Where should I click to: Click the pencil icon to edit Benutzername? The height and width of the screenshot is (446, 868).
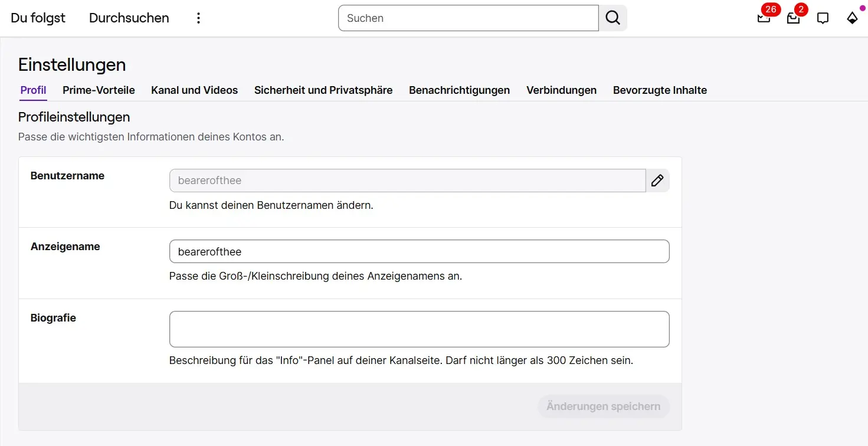[657, 181]
